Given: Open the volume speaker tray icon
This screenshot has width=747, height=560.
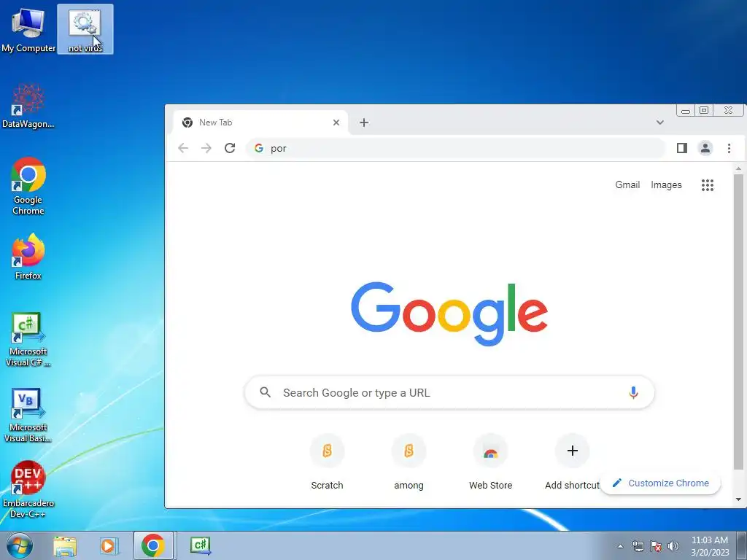Looking at the screenshot, I should [673, 546].
